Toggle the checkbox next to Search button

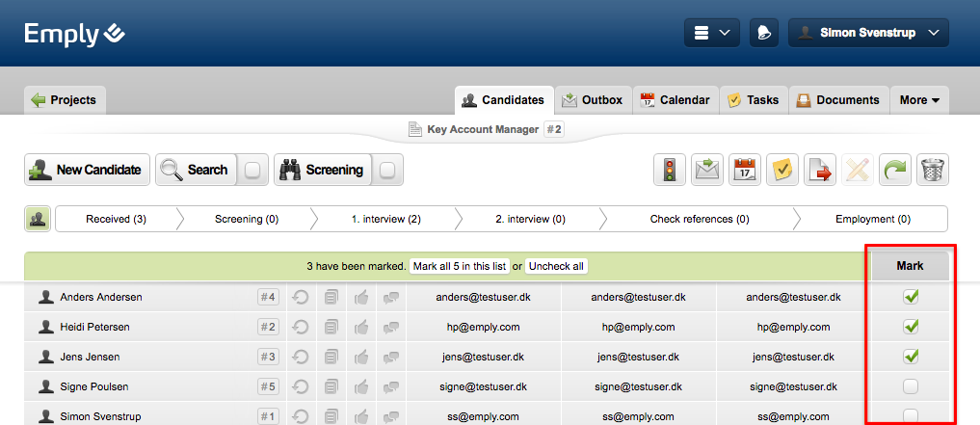pos(252,171)
